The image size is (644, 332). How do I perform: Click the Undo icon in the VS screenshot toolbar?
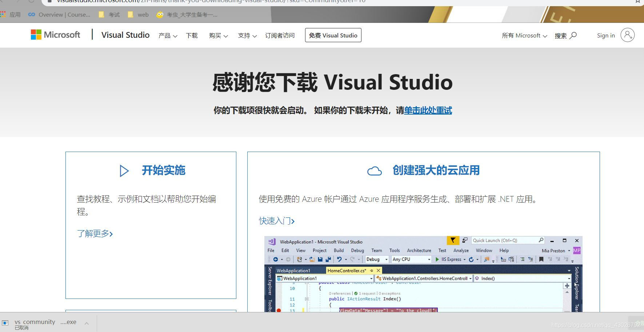[x=339, y=259]
